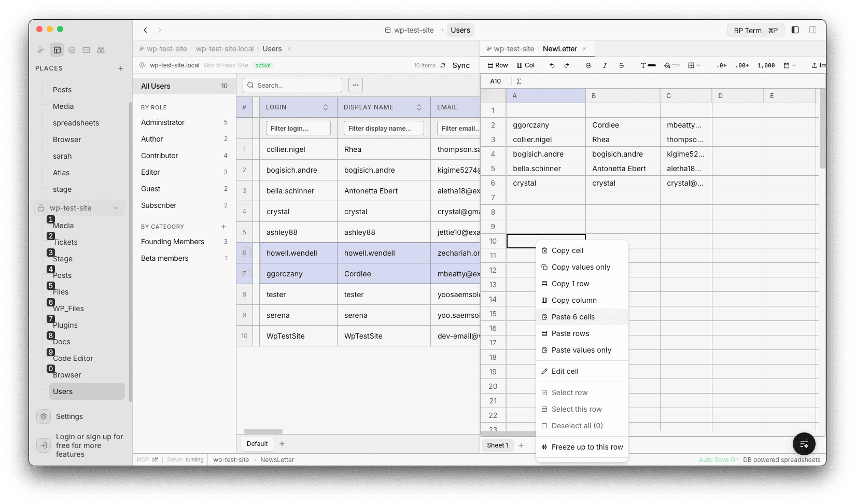Refresh the Users list with the sync arrows
This screenshot has height=504, width=855.
(442, 65)
